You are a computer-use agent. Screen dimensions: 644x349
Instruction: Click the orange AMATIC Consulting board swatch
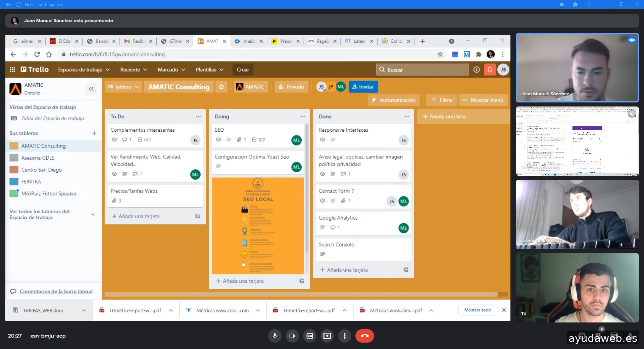pyautogui.click(x=14, y=146)
